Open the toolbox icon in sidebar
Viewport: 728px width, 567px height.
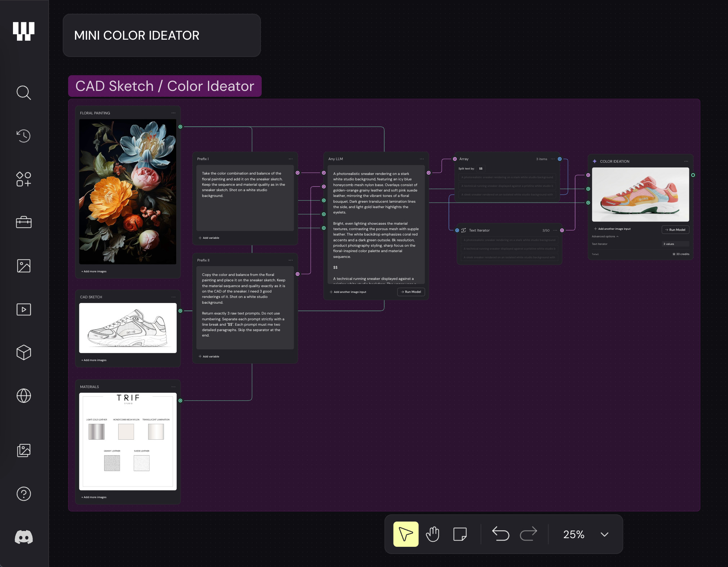coord(24,222)
